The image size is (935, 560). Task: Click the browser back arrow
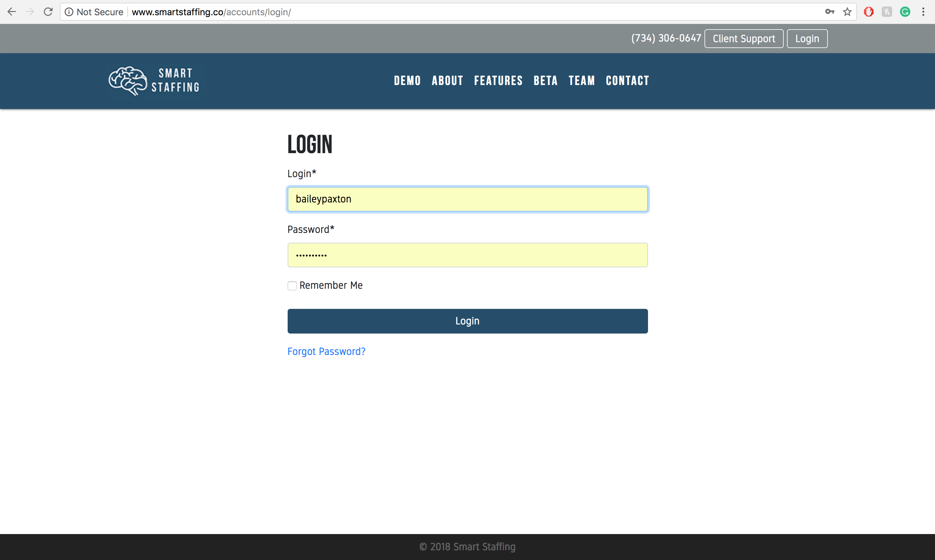(12, 12)
